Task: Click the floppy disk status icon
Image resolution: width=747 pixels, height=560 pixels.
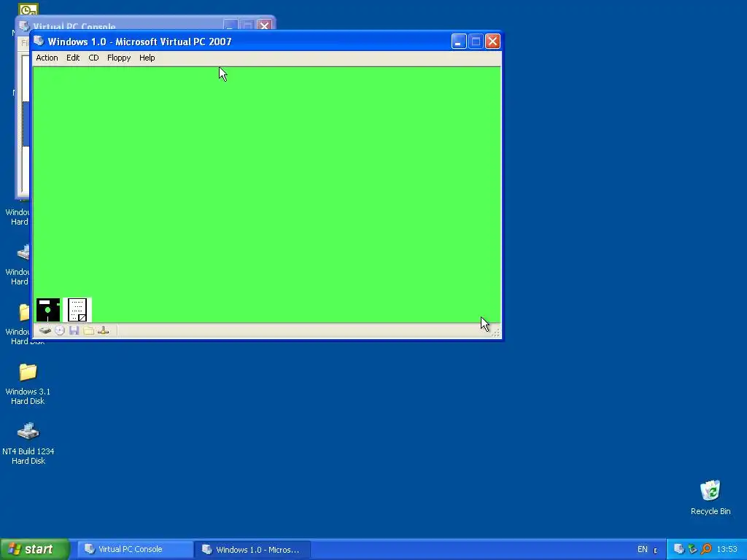Action: [74, 330]
